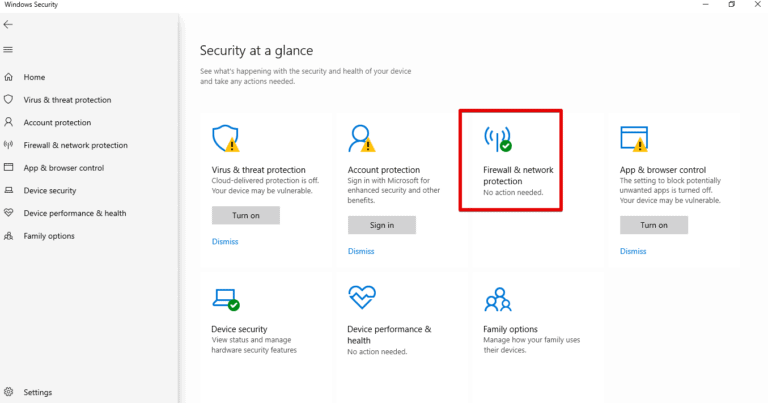Image resolution: width=768 pixels, height=403 pixels.
Task: Open Firewall & network protection from sidebar
Action: (75, 145)
